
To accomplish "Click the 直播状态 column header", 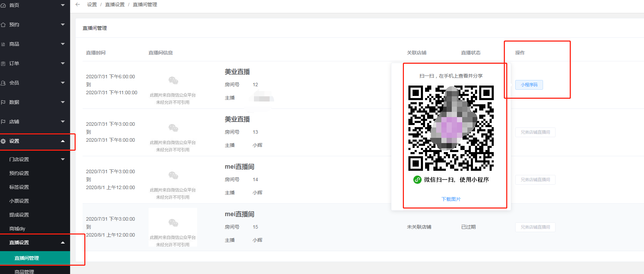I will coord(471,53).
